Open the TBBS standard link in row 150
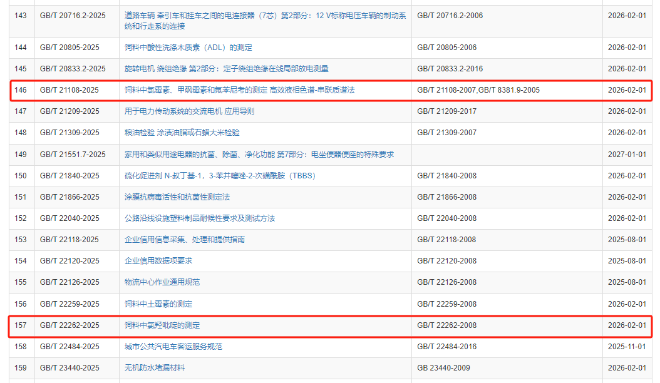 [x=220, y=176]
